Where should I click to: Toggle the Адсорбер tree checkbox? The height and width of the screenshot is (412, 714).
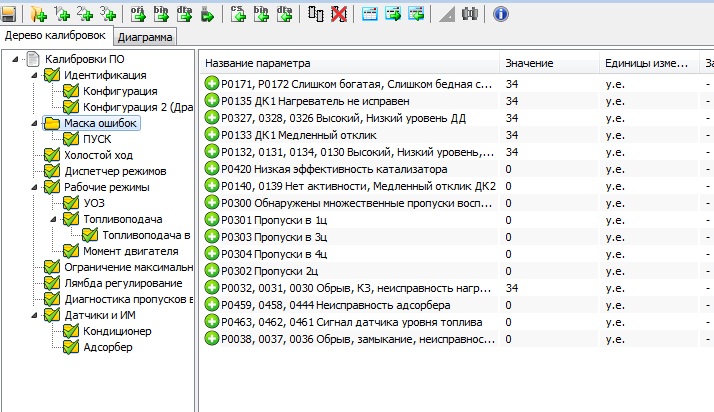[x=71, y=347]
